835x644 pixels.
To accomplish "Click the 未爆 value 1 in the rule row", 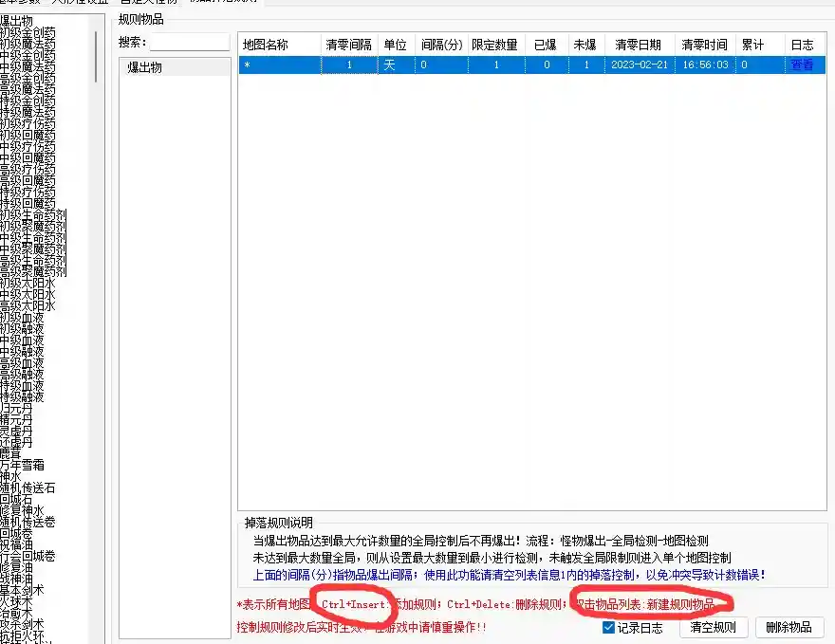I will pyautogui.click(x=586, y=64).
